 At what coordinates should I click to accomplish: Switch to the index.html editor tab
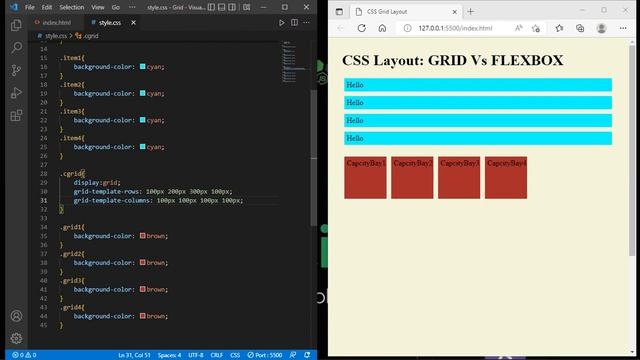[57, 22]
